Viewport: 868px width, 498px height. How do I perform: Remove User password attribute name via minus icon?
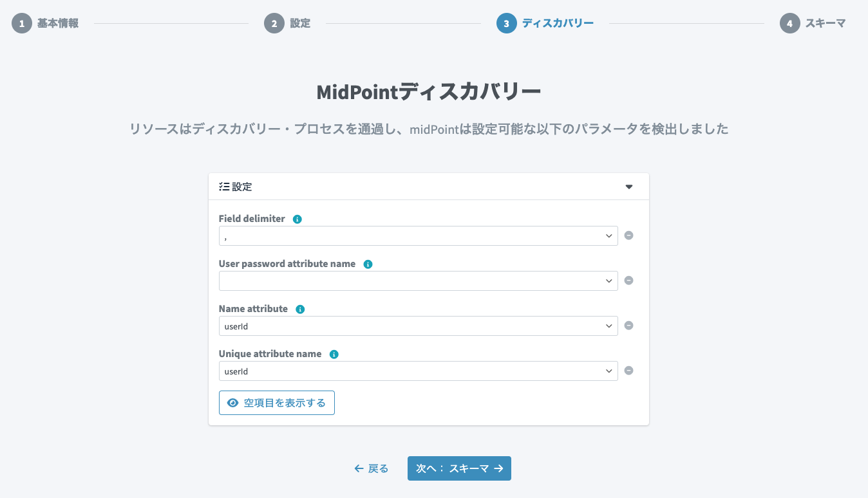(629, 281)
